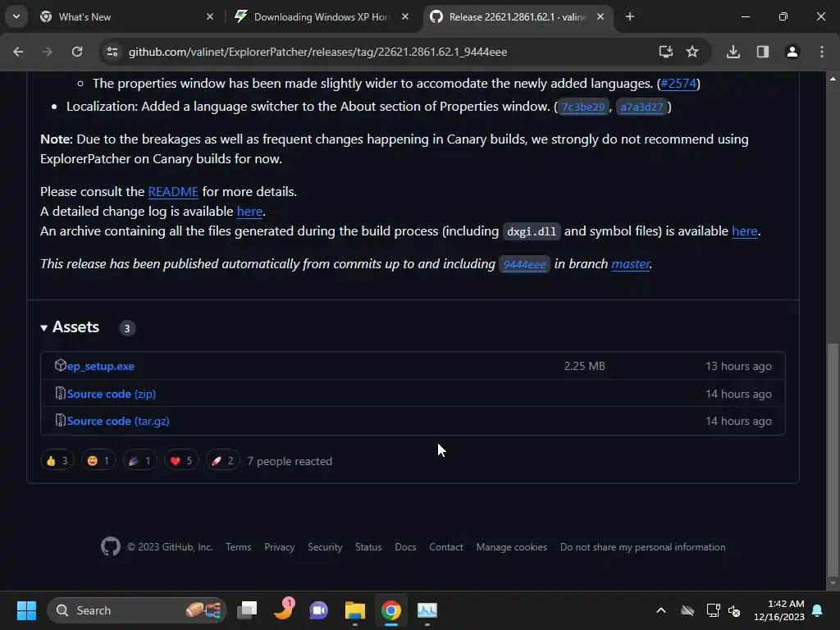Show hidden system tray icons
840x630 pixels.
[x=661, y=610]
